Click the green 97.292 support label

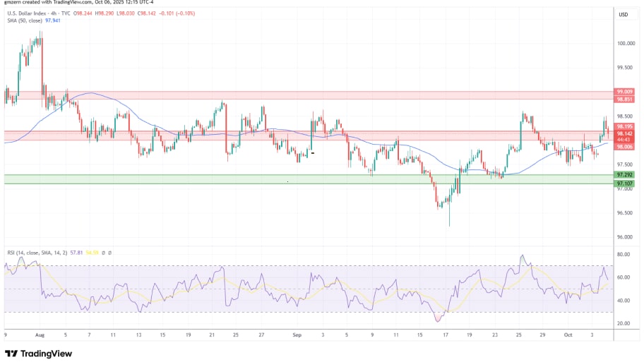624,174
